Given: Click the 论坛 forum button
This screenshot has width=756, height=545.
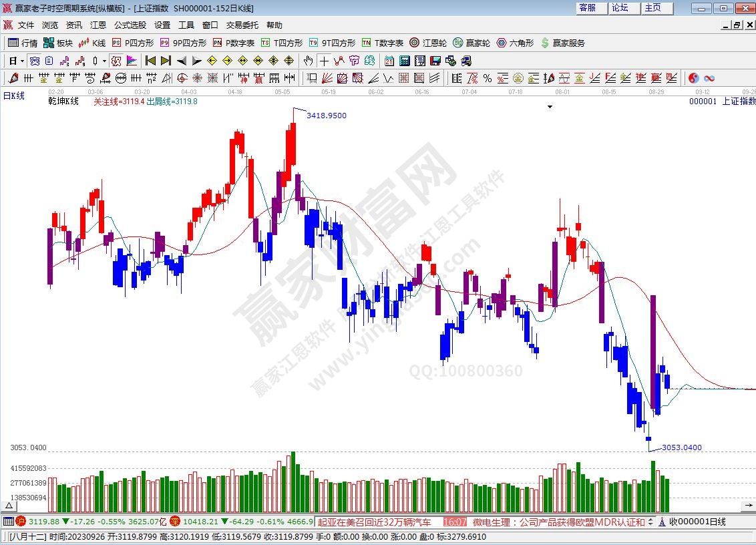Looking at the screenshot, I should 620,8.
